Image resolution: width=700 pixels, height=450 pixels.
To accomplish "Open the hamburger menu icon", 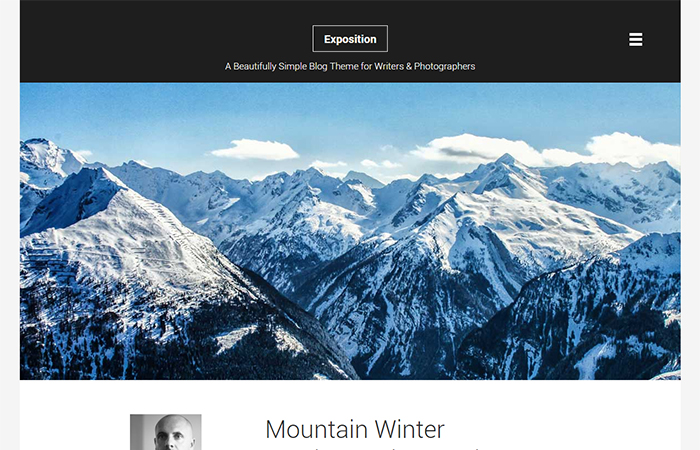I will click(636, 39).
